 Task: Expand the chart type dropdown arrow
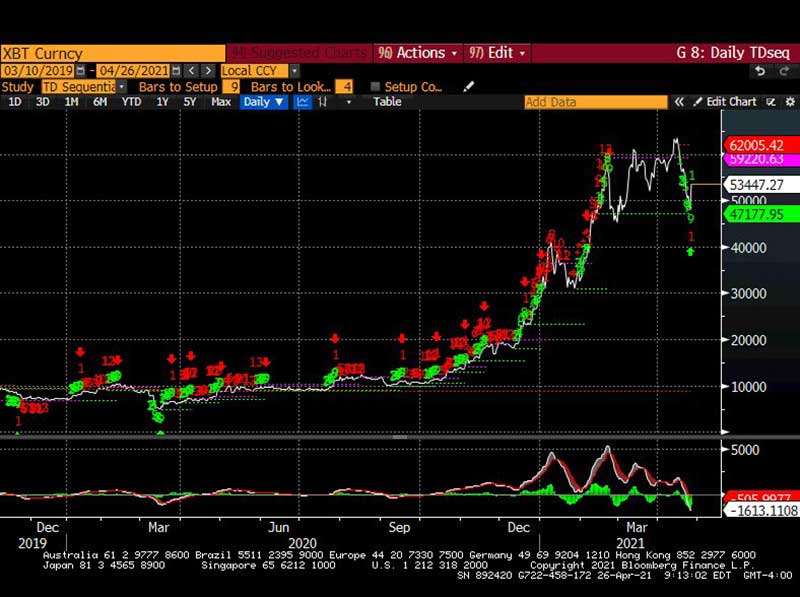click(349, 102)
